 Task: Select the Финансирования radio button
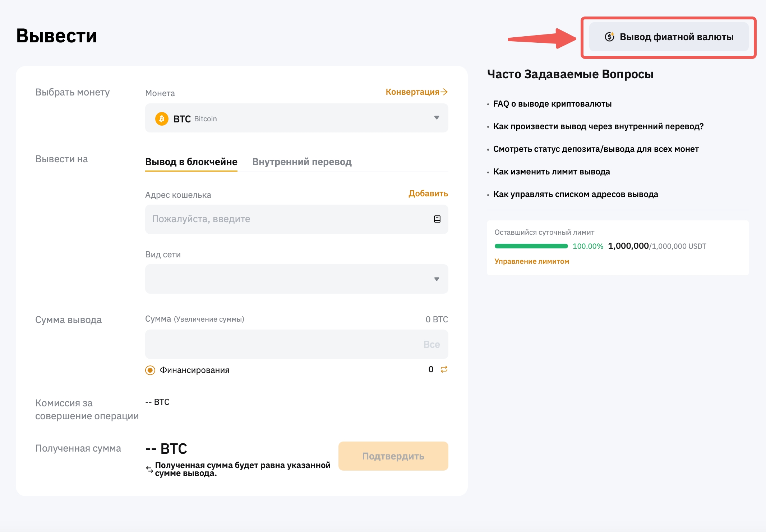click(x=150, y=370)
